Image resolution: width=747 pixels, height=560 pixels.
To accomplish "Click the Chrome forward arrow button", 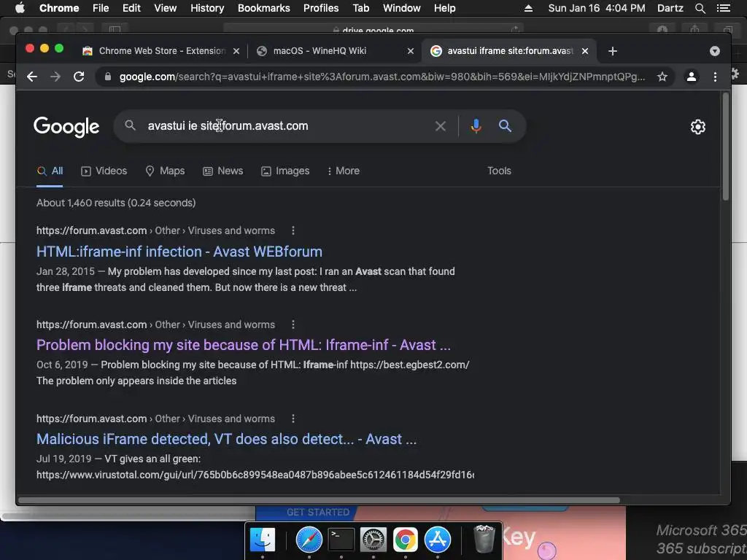I will tap(55, 77).
